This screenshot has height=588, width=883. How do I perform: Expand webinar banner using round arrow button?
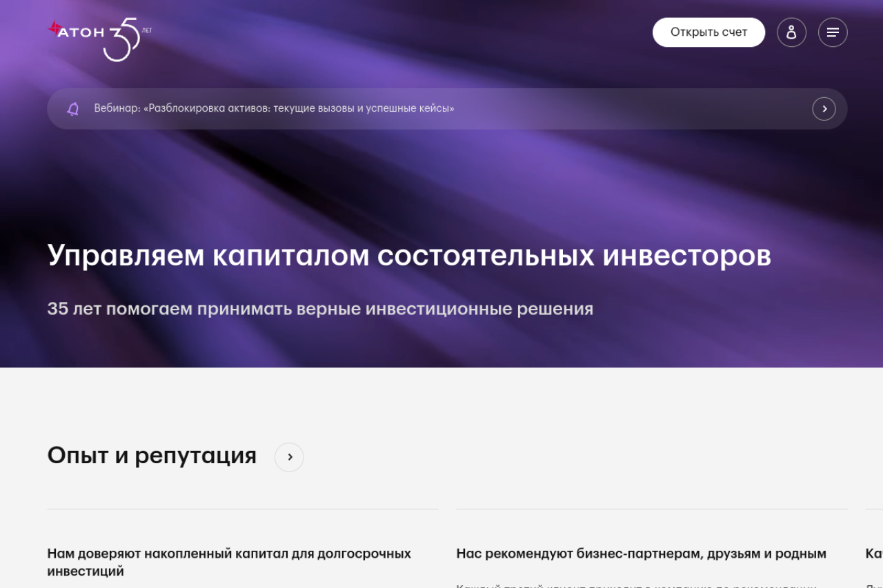(824, 109)
